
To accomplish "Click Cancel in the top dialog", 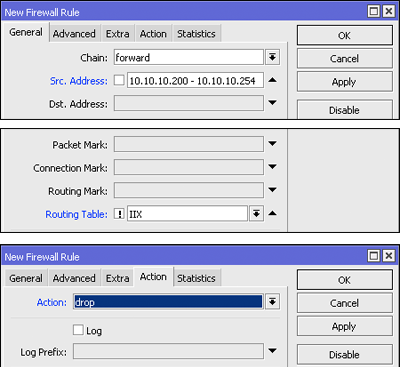I will tap(345, 59).
